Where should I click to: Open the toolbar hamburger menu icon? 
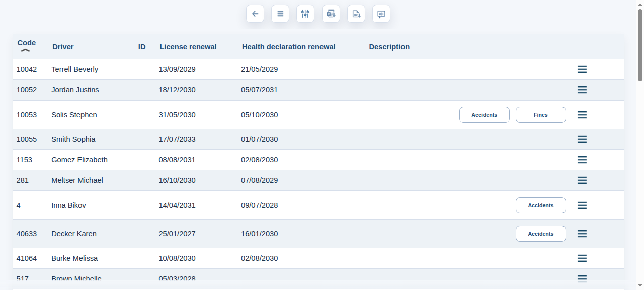point(280,14)
